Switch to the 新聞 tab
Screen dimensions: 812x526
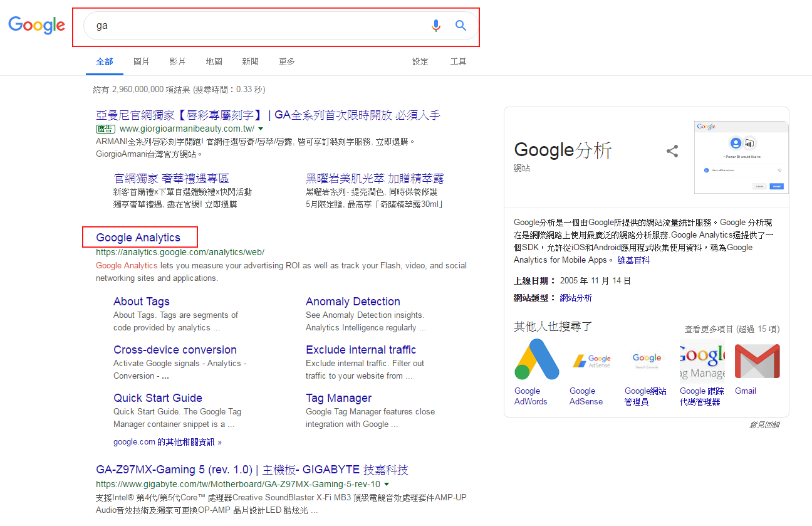pos(251,61)
